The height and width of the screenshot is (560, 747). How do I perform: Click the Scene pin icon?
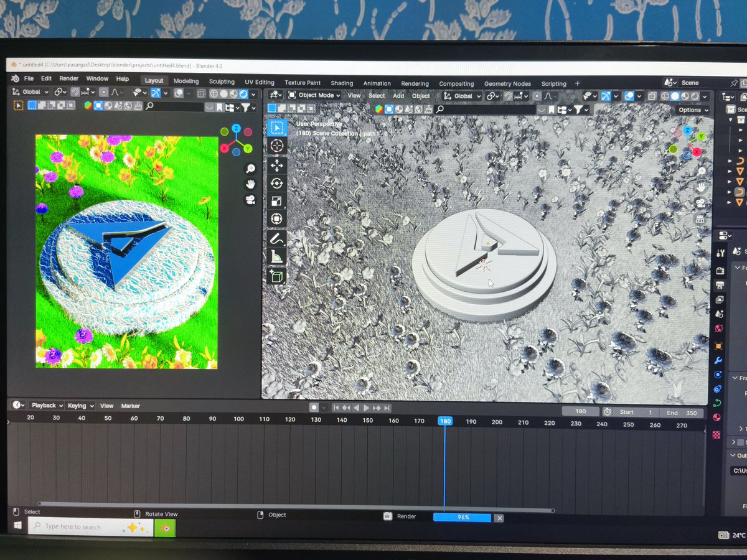tap(734, 83)
